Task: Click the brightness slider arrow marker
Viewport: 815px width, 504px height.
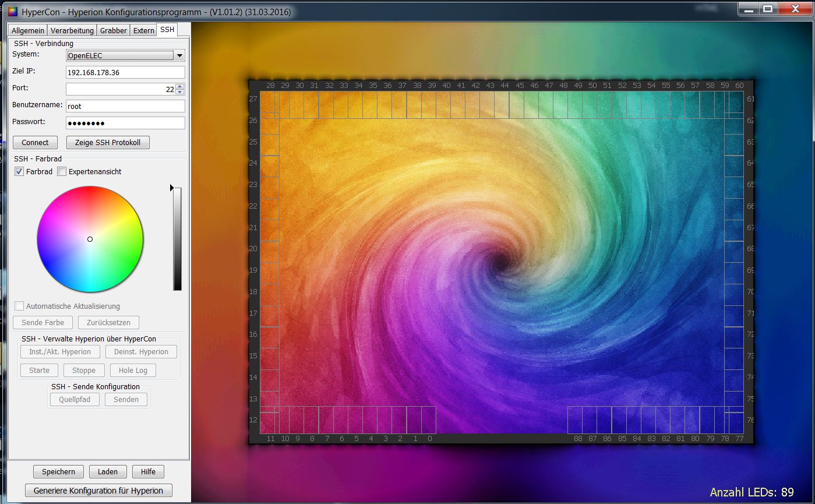Action: [172, 188]
